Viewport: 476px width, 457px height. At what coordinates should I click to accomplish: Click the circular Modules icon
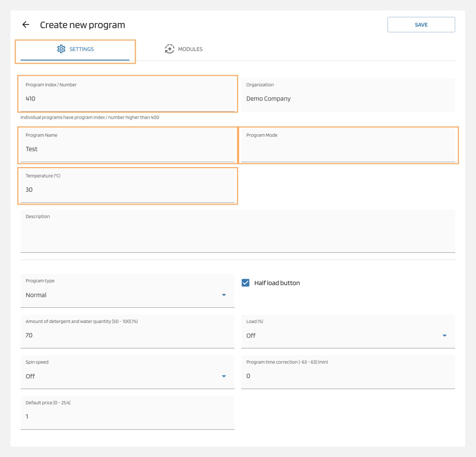click(x=169, y=49)
